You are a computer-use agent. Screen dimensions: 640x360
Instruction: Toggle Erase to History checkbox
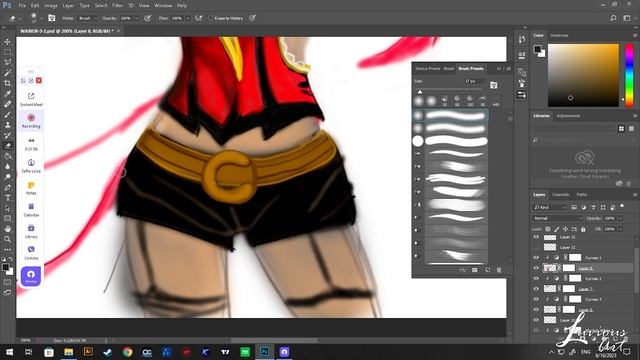coord(211,18)
